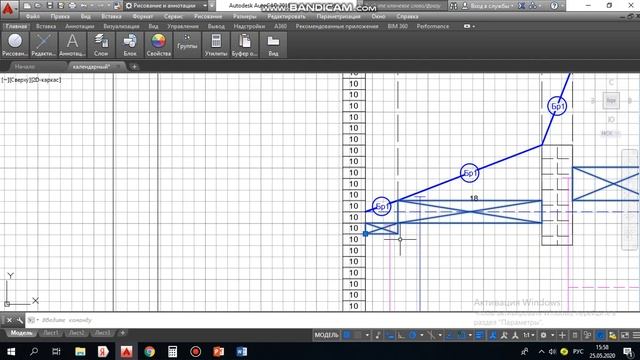This screenshot has height=360, width=640.
Task: Open the AutoCAD application menu button
Action: point(9,9)
